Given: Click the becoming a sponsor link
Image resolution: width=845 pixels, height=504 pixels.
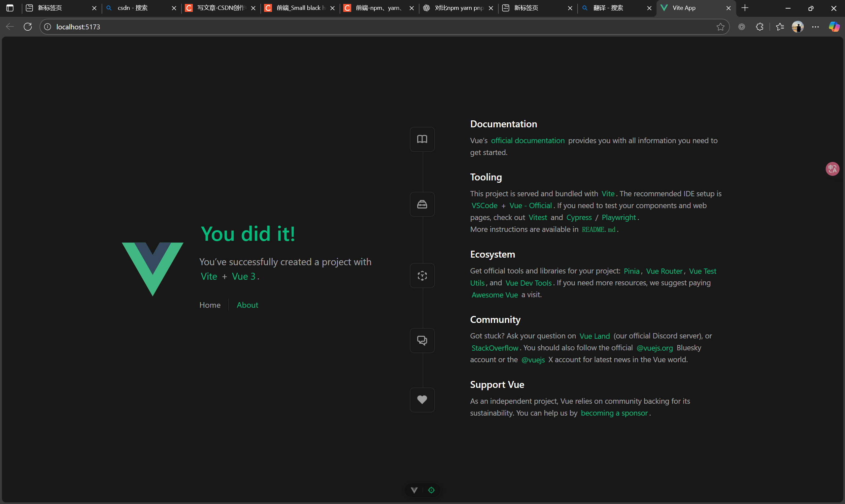Looking at the screenshot, I should pos(614,413).
